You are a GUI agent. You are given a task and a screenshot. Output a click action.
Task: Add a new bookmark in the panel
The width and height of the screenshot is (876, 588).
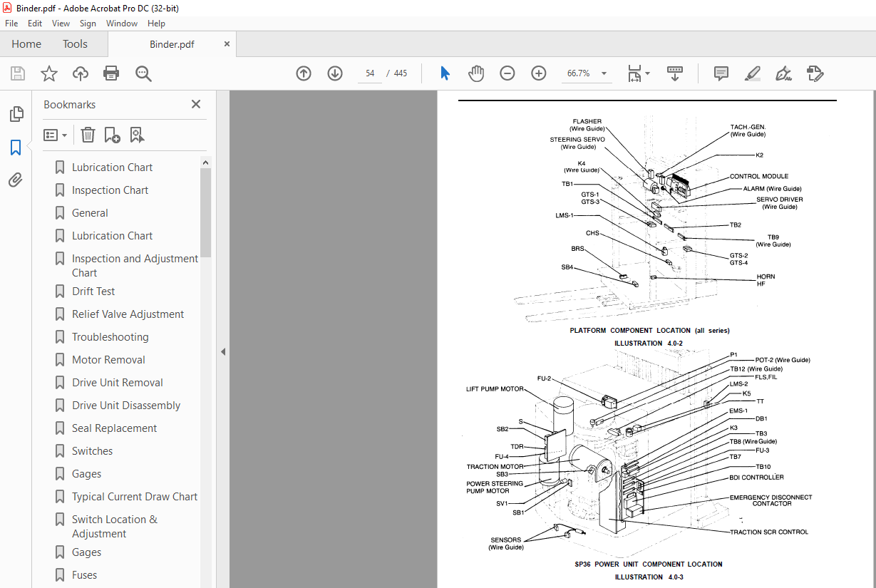click(112, 135)
